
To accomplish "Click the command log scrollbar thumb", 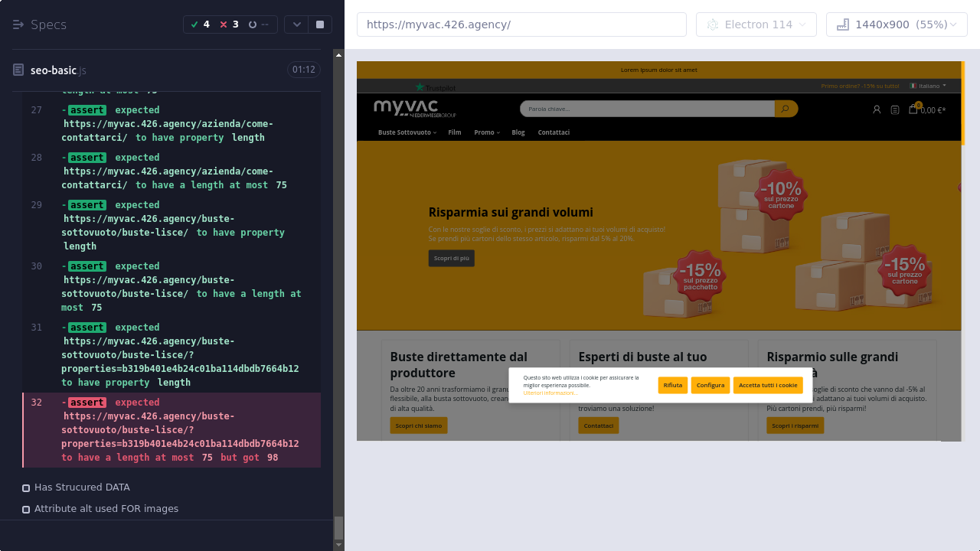I will point(338,527).
